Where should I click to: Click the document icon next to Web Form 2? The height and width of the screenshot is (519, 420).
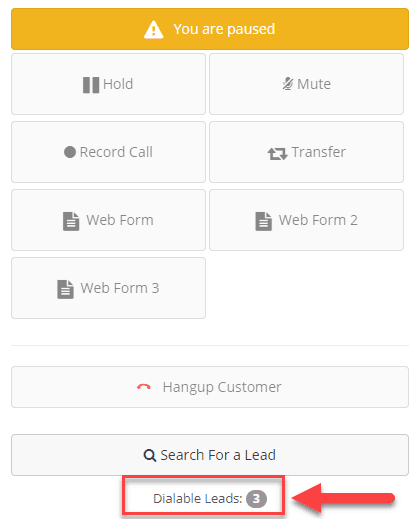pos(264,221)
